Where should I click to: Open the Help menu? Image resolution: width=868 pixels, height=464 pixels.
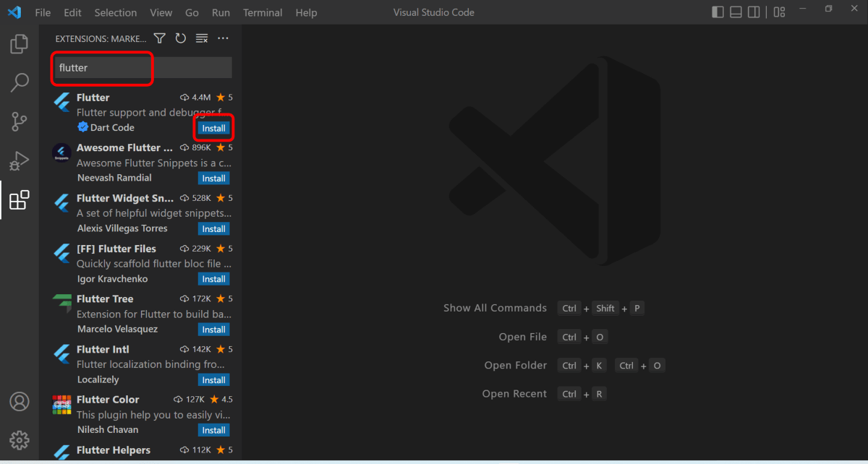pyautogui.click(x=307, y=12)
